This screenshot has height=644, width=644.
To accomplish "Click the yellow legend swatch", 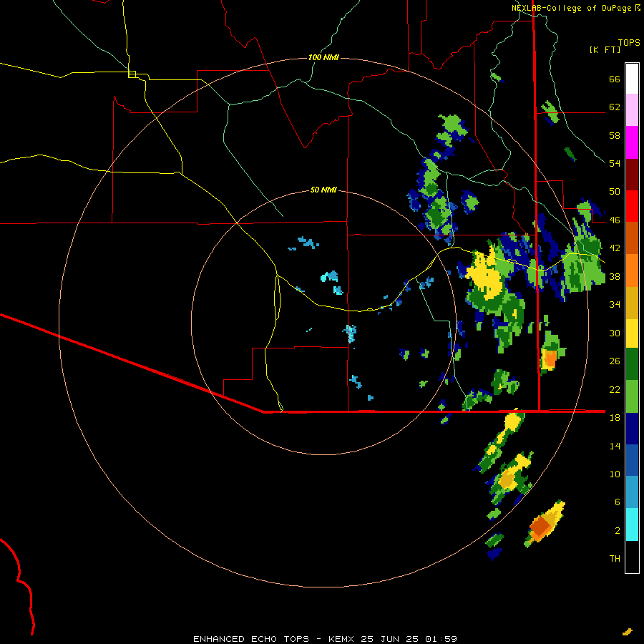I will coord(632,333).
